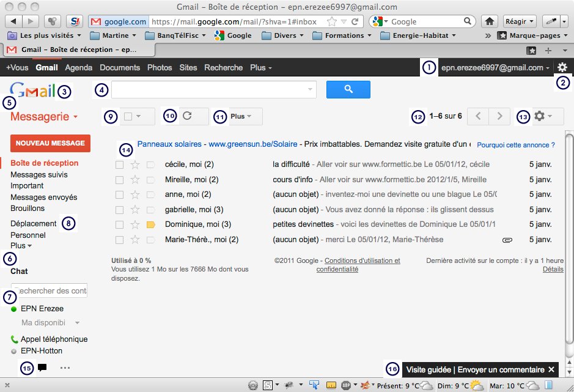Select gabrielle's conversation checkbox
Image resolution: width=574 pixels, height=392 pixels.
119,210
